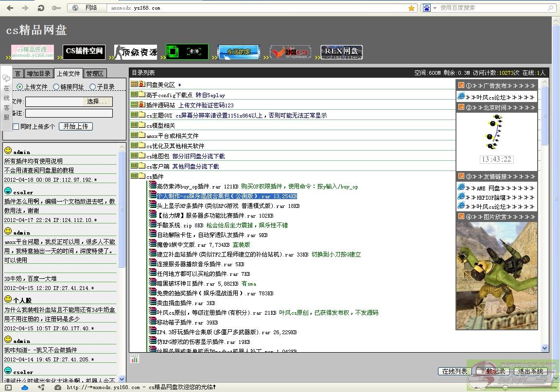Click the gold bookmark star in address bar

[x=411, y=8]
